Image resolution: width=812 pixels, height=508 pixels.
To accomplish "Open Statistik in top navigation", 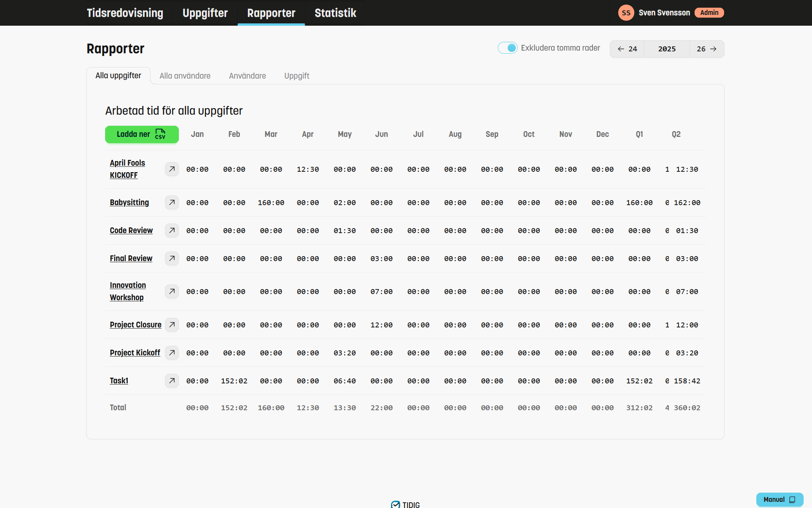I will pos(335,13).
